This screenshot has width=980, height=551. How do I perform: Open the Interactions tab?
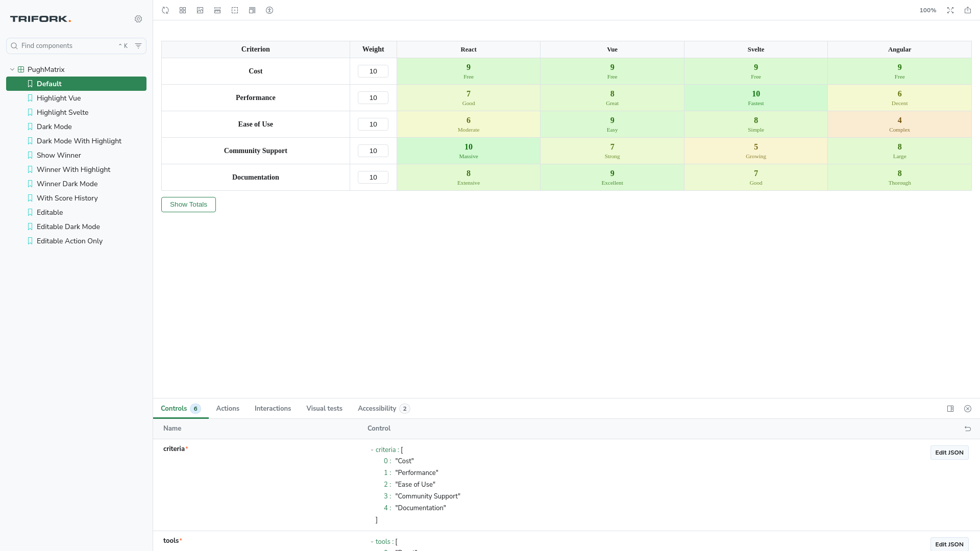coord(273,409)
